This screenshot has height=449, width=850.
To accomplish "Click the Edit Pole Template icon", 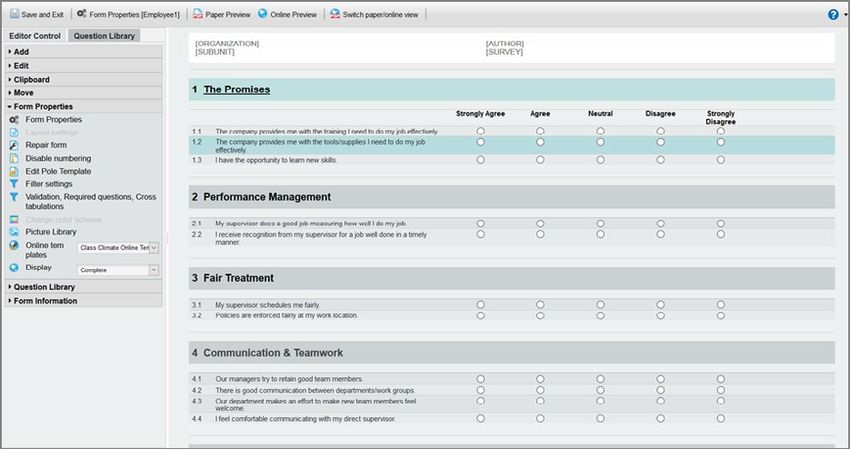I will (14, 171).
